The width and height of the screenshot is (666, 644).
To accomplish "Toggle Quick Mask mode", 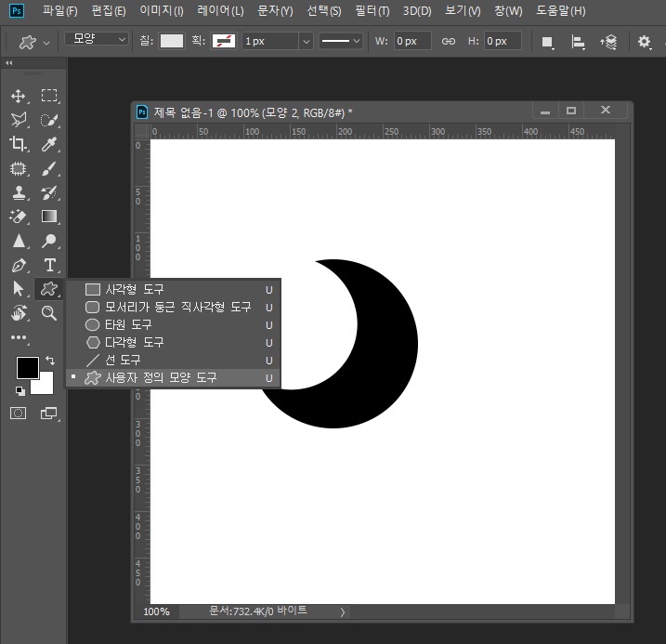I will 18,413.
